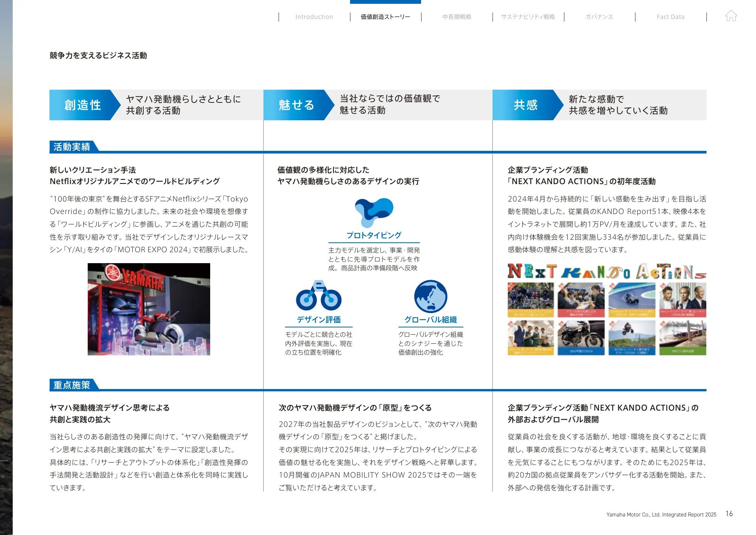This screenshot has width=756, height=535.
Task: Click the デザイン評価 bicycle icon
Action: (x=319, y=299)
